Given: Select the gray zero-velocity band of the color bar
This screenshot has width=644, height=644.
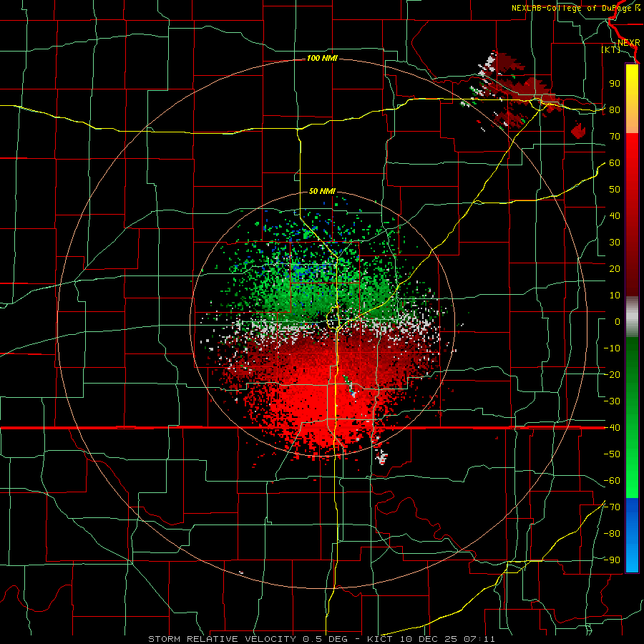Looking at the screenshot, I should pyautogui.click(x=632, y=317).
